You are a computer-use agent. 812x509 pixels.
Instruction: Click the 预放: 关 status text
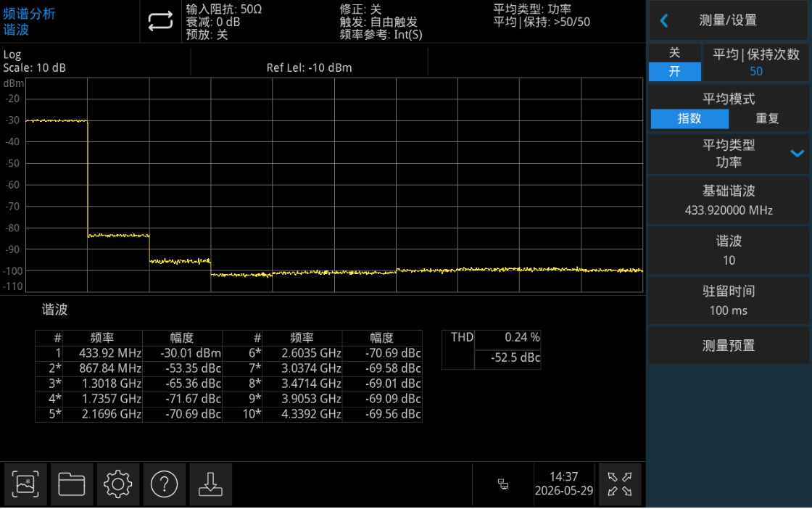point(207,35)
